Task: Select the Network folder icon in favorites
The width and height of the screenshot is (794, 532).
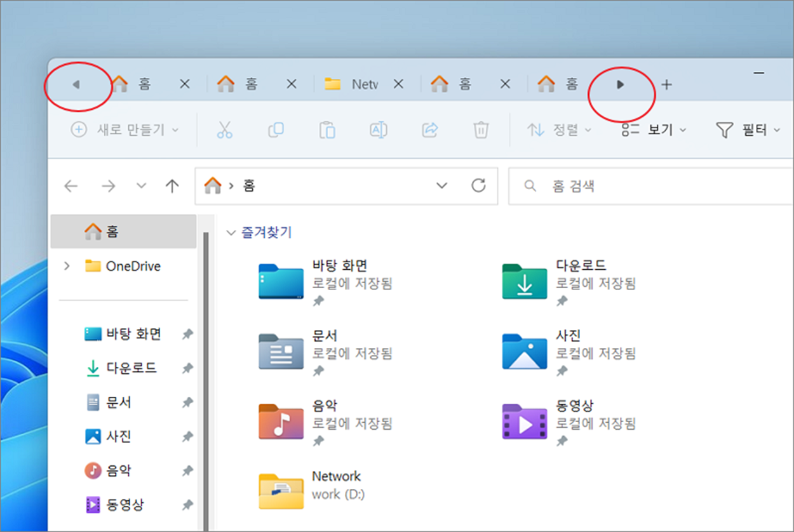Action: 281,491
